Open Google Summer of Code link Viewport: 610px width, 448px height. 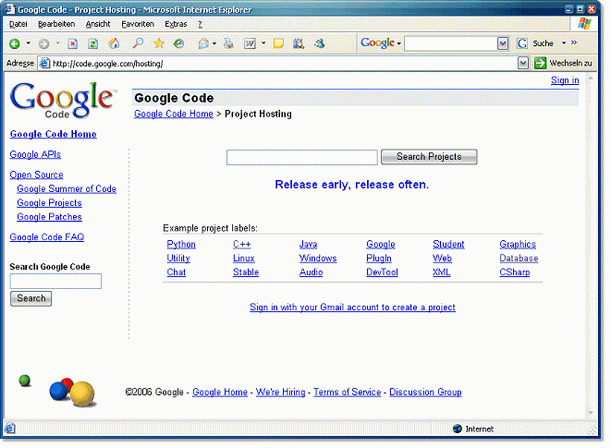(67, 189)
